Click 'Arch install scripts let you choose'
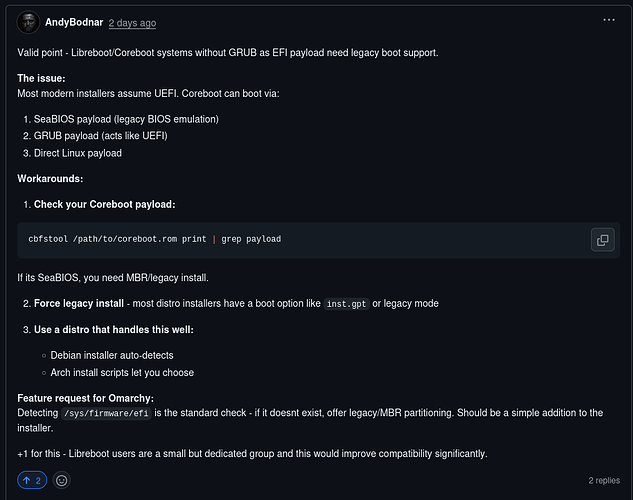The width and height of the screenshot is (633, 500). click(122, 372)
